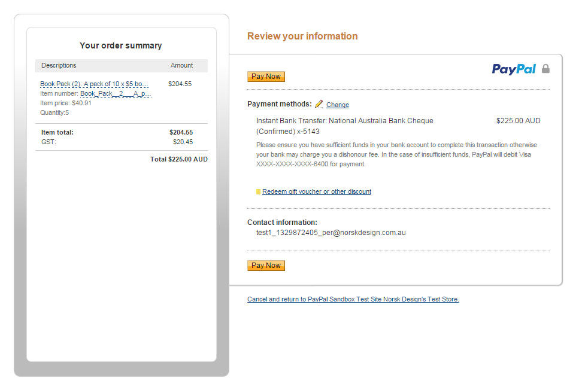Image resolution: width=588 pixels, height=384 pixels.
Task: Click the secure padlock icon
Action: tap(545, 69)
